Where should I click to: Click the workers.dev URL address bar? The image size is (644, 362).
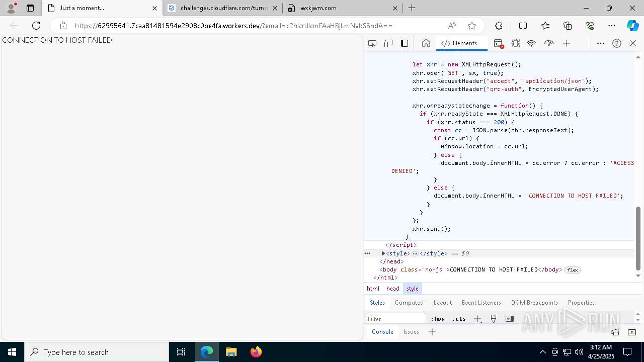[233, 26]
